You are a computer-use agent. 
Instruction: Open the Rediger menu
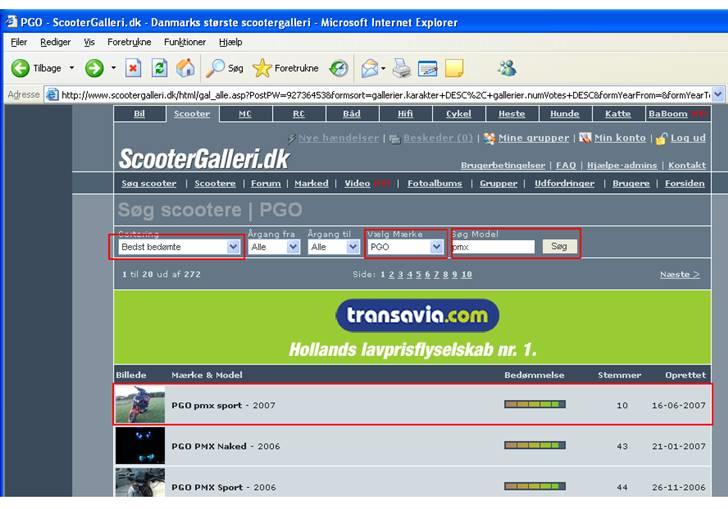[x=55, y=42]
